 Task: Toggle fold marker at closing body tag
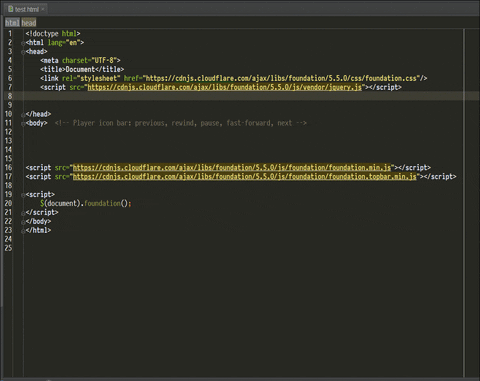[x=23, y=222]
